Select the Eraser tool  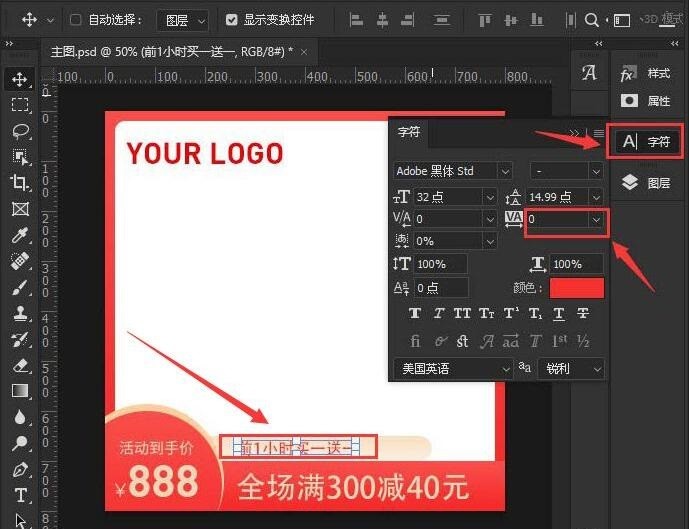20,366
